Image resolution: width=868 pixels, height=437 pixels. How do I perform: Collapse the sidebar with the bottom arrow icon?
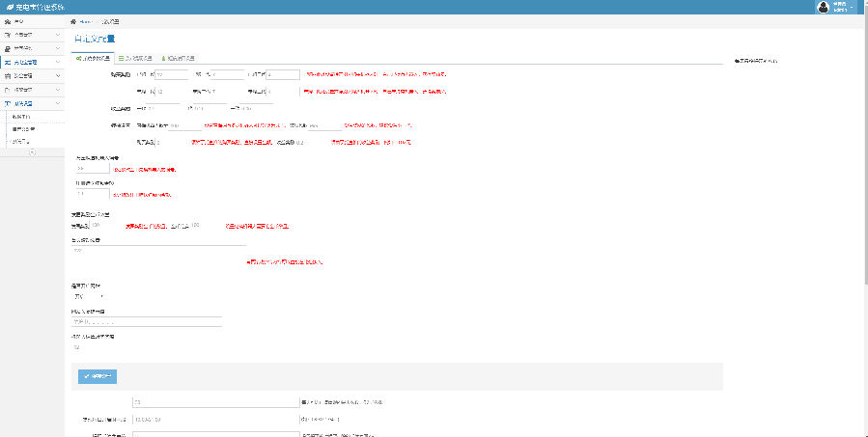[x=32, y=152]
